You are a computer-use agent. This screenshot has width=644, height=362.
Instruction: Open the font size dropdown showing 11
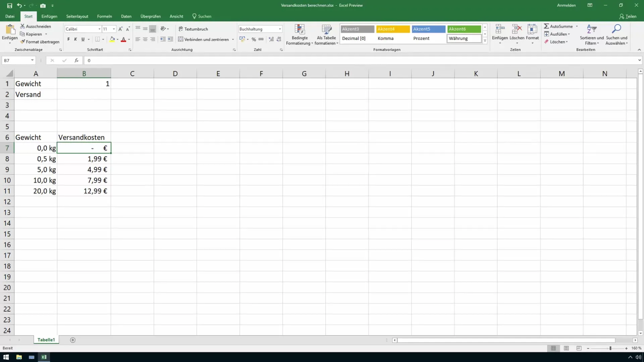(114, 29)
